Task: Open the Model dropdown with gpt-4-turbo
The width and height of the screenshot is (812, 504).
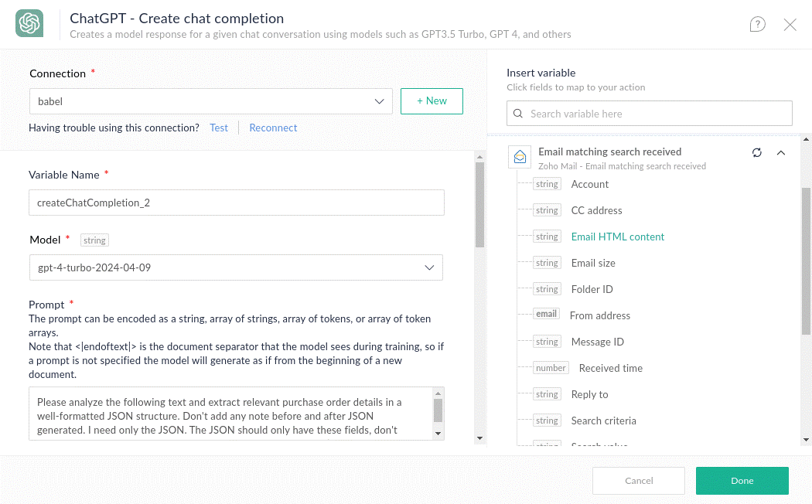Action: 236,267
